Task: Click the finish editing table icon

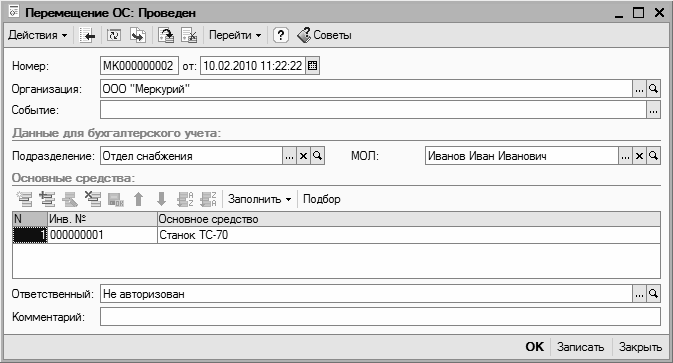Action: [x=116, y=199]
